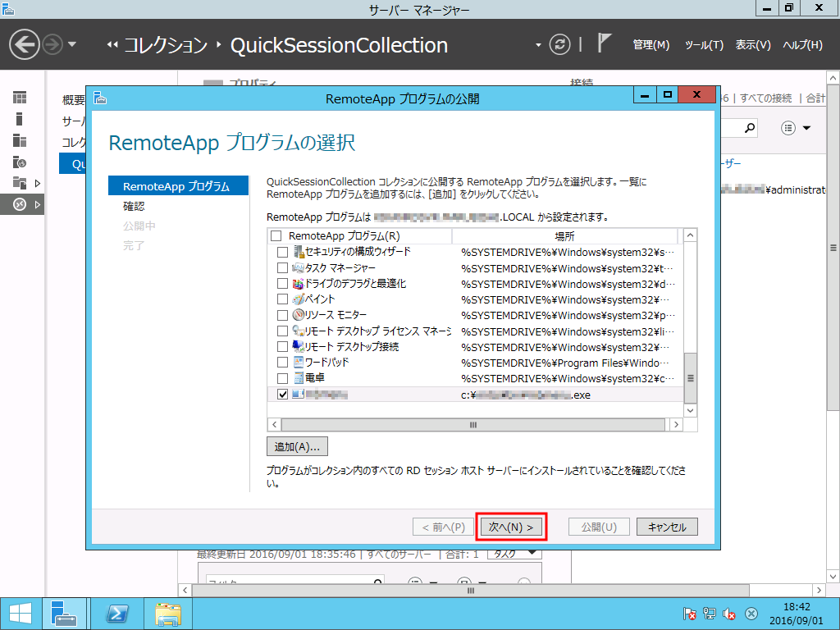Image resolution: width=840 pixels, height=630 pixels.
Task: Open the breadcrumb dropdown arrow after QuickSessionCollection
Action: tap(538, 45)
